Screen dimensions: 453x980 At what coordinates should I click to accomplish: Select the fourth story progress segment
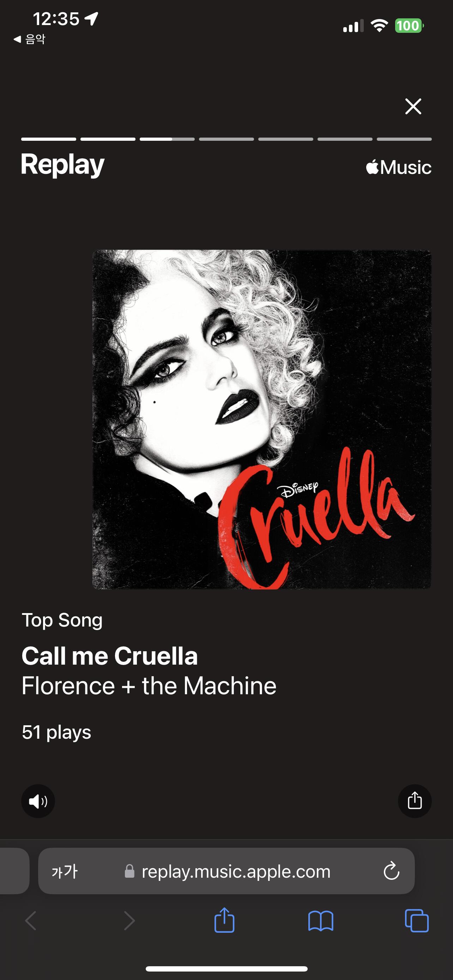click(226, 139)
